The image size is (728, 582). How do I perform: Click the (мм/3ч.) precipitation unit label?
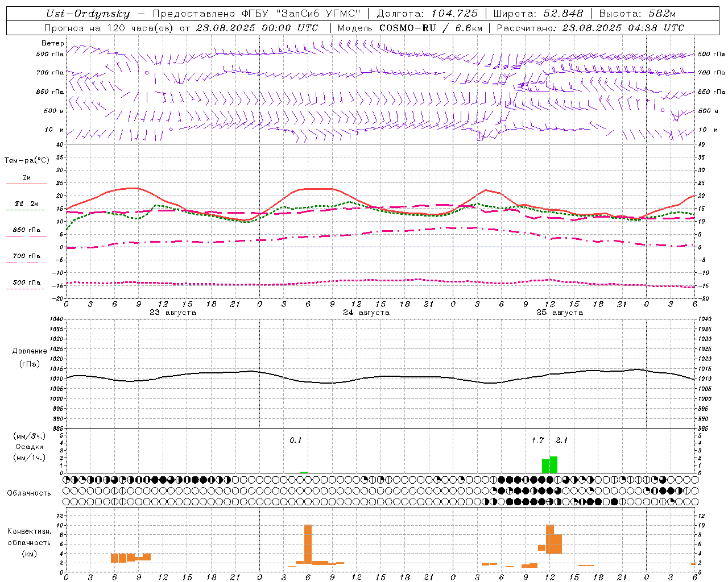click(x=30, y=436)
